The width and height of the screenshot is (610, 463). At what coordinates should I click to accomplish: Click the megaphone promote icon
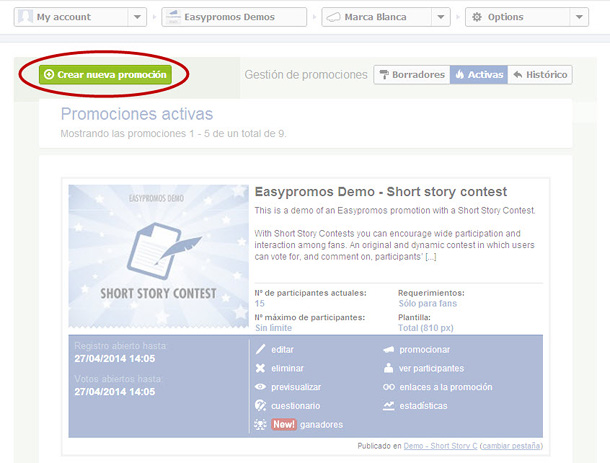[389, 350]
